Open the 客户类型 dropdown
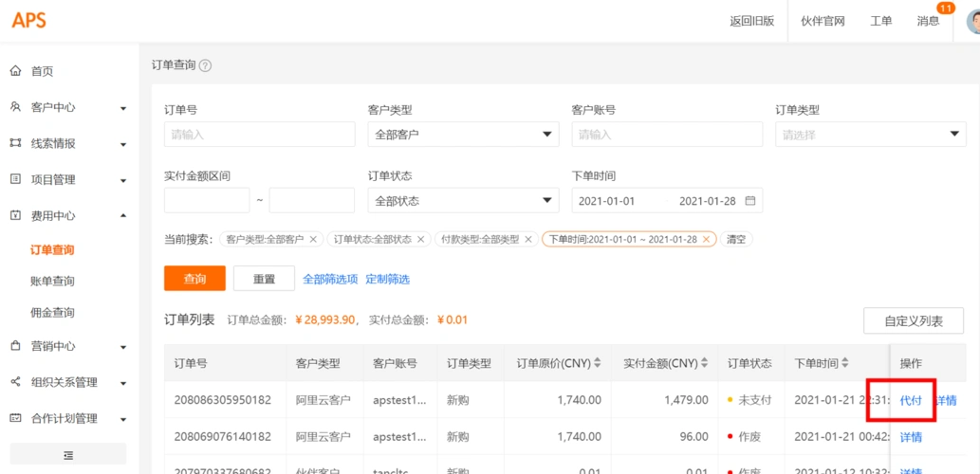Viewport: 980px width, 474px height. point(463,135)
